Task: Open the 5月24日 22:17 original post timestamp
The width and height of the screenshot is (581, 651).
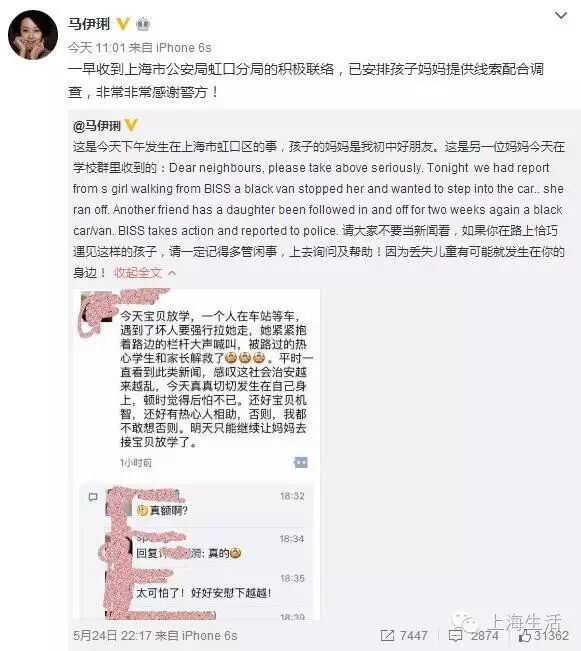Action: (x=114, y=636)
